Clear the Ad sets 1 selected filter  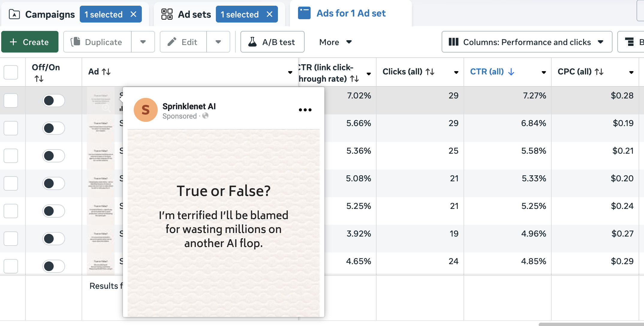click(269, 14)
